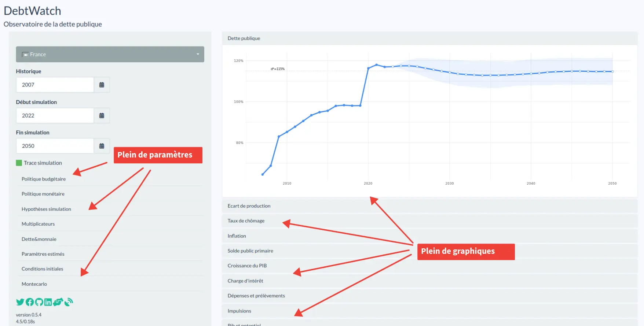
Task: Open the Facebook link icon
Action: click(x=30, y=302)
